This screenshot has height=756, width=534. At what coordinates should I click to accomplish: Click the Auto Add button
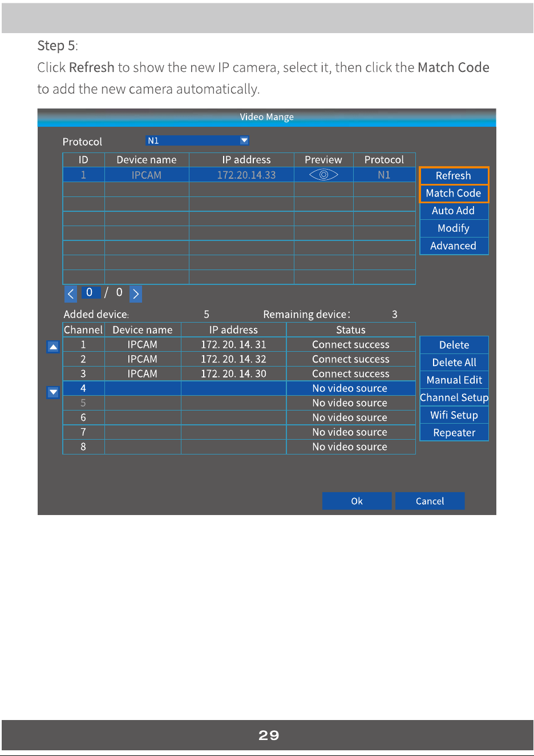(454, 211)
